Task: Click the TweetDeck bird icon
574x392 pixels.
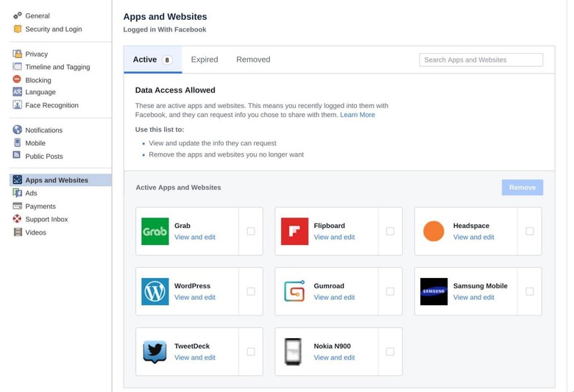Action: [x=155, y=352]
